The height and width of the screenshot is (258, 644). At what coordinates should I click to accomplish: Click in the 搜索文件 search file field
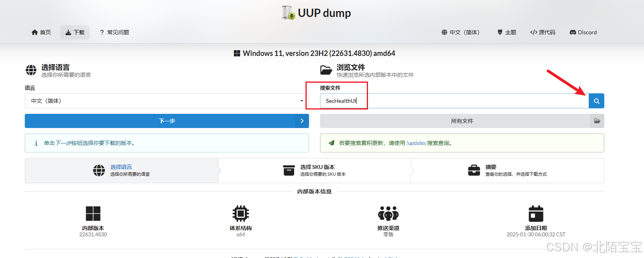point(454,101)
